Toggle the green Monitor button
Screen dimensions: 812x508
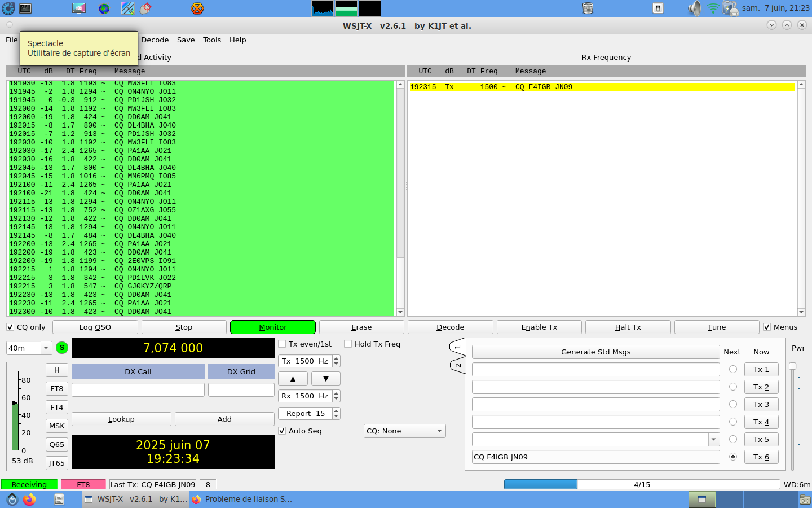pos(273,327)
